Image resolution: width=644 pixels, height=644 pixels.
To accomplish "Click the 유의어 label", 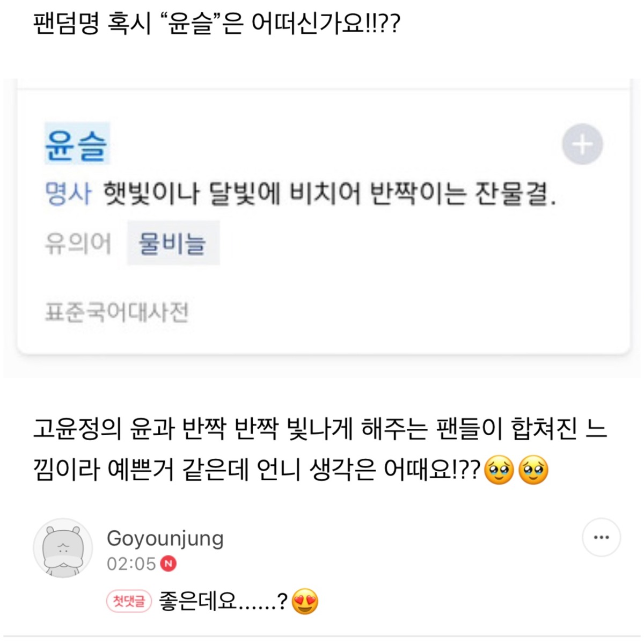I will (78, 244).
